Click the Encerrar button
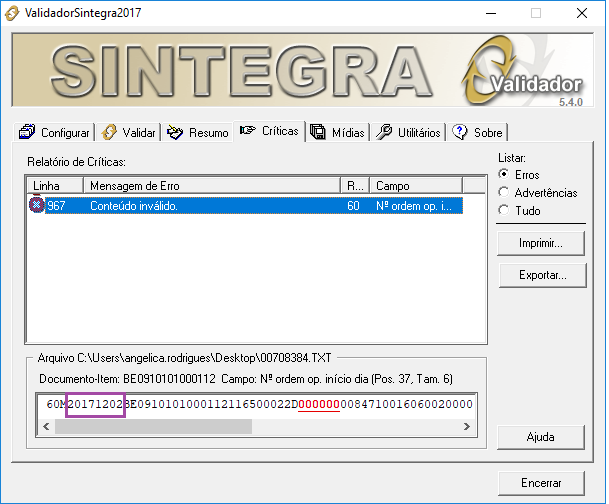Image resolution: width=609 pixels, height=504 pixels. point(541,483)
